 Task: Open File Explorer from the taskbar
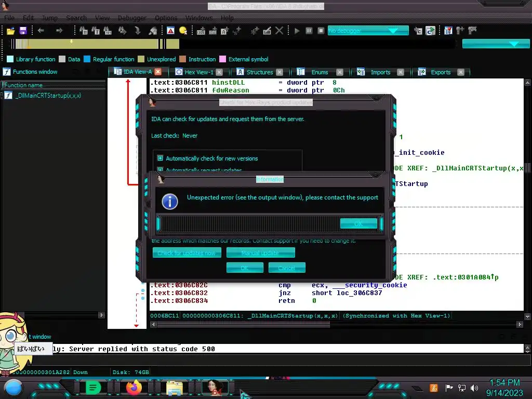point(175,388)
